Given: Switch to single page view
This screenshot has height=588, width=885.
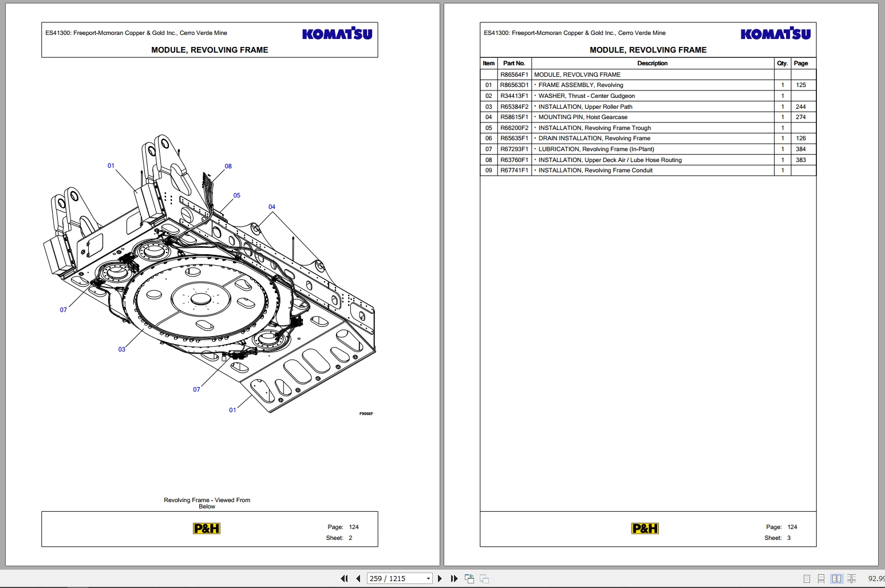Looking at the screenshot, I should click(807, 579).
